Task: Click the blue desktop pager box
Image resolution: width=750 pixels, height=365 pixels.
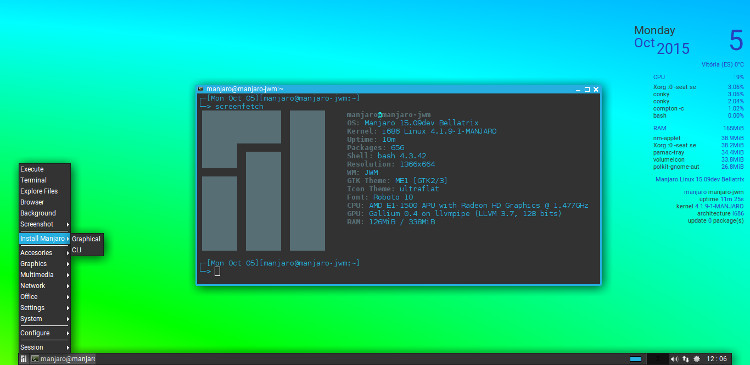Action: pyautogui.click(x=635, y=359)
